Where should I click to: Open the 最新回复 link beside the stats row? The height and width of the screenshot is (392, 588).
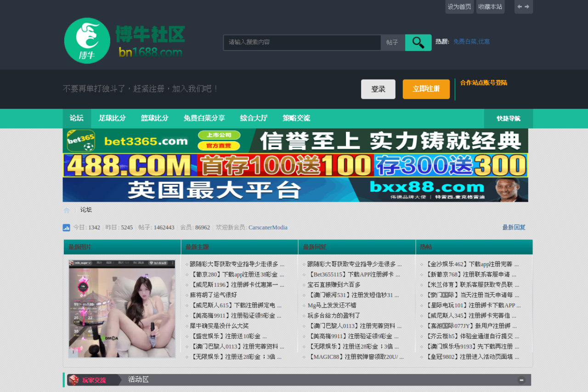pyautogui.click(x=514, y=227)
